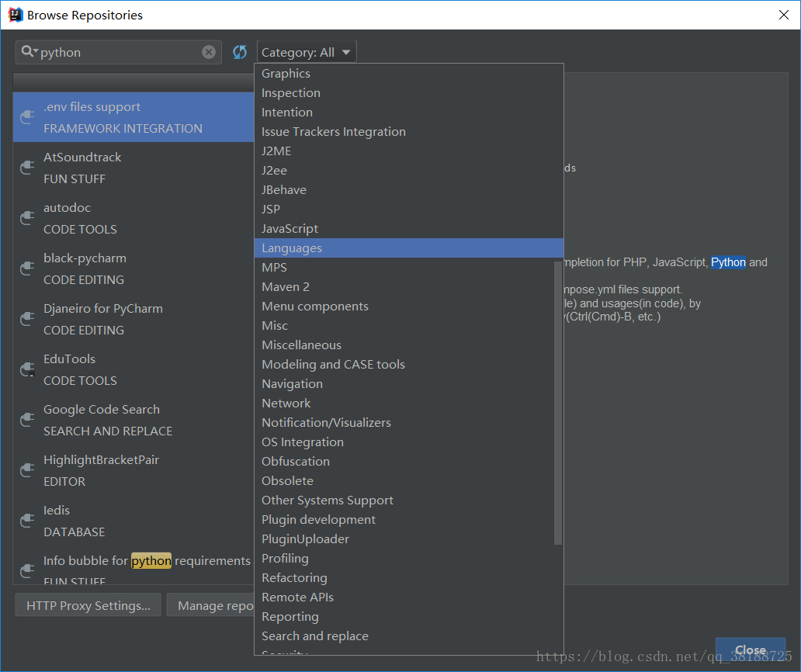This screenshot has height=672, width=801.
Task: Click Manage repositories button
Action: (211, 605)
